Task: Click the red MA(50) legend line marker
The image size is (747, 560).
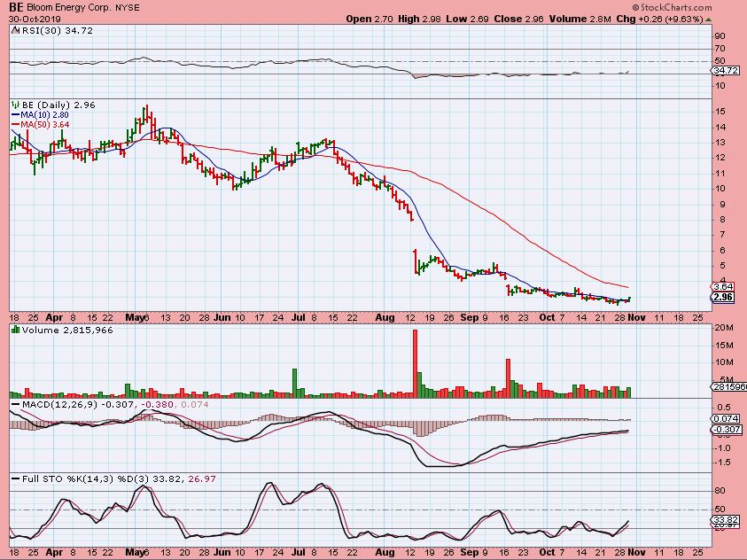Action: point(15,125)
